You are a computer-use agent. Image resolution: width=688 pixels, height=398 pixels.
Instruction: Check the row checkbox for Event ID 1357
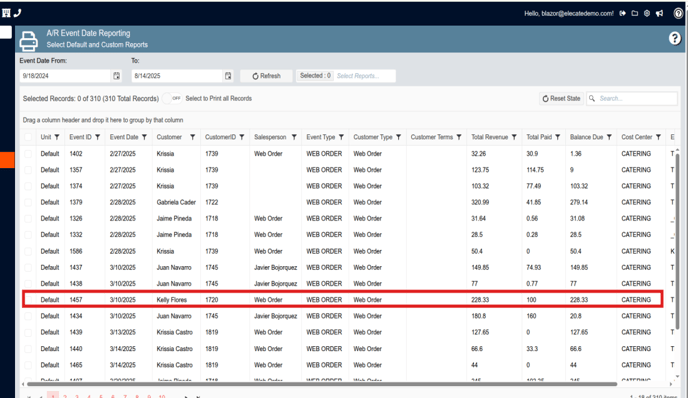click(x=28, y=170)
